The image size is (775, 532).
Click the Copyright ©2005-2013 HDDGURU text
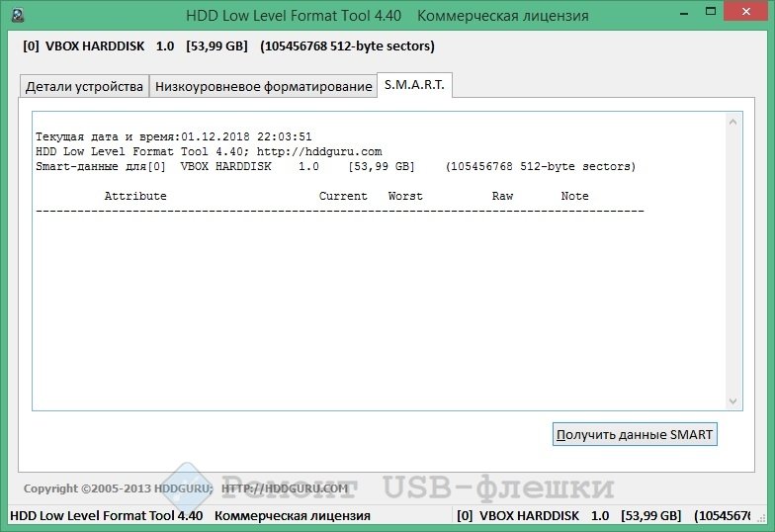(119, 488)
